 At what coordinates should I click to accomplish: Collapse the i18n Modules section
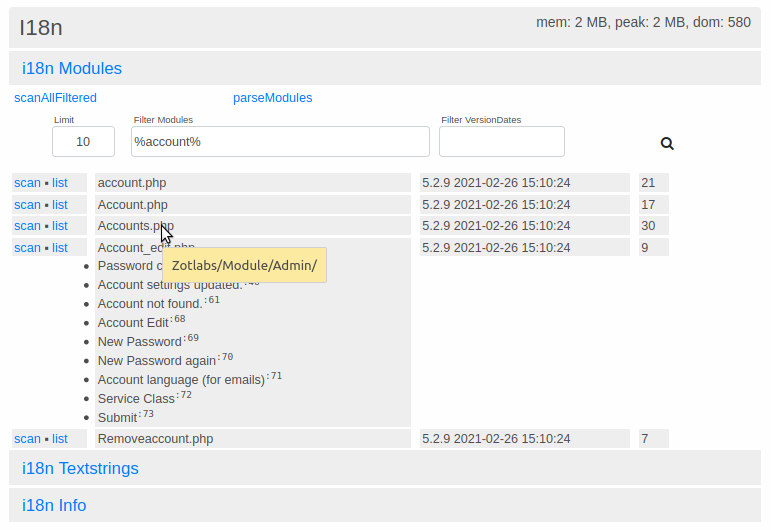pyautogui.click(x=72, y=69)
